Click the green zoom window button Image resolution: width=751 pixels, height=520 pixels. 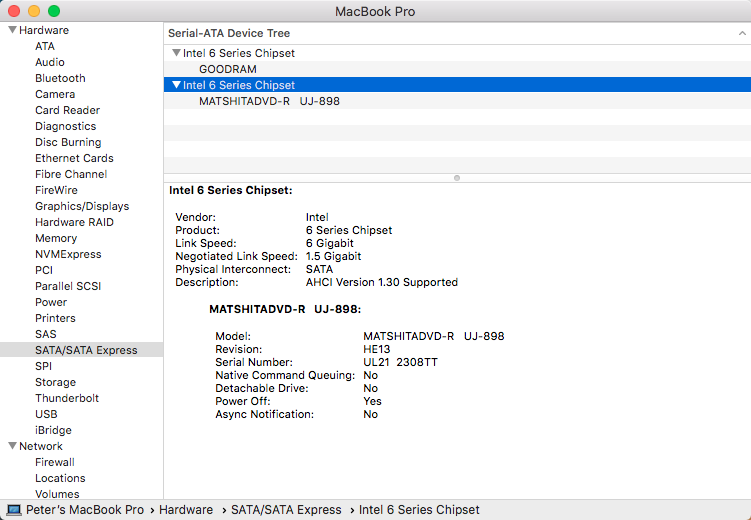(x=54, y=11)
